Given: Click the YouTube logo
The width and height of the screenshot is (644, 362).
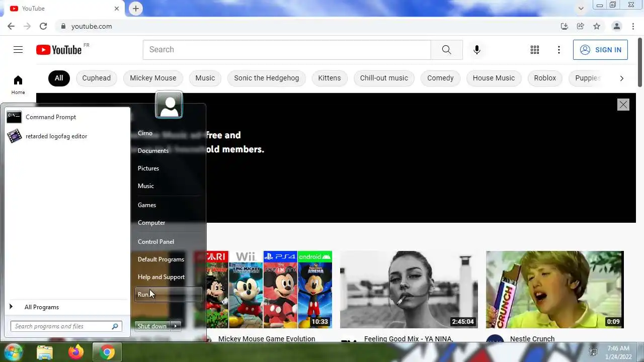Looking at the screenshot, I should 59,50.
